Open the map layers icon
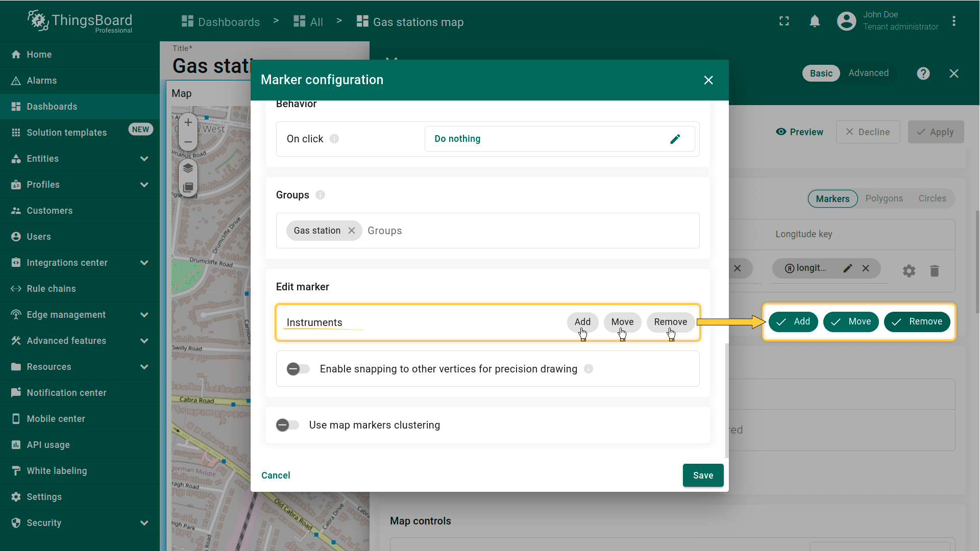980x551 pixels. (x=188, y=168)
